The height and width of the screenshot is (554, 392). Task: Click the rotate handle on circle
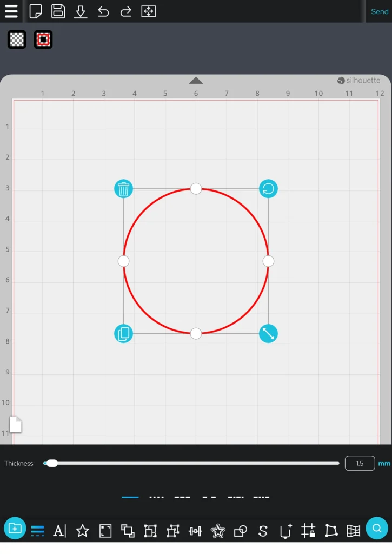(x=268, y=189)
